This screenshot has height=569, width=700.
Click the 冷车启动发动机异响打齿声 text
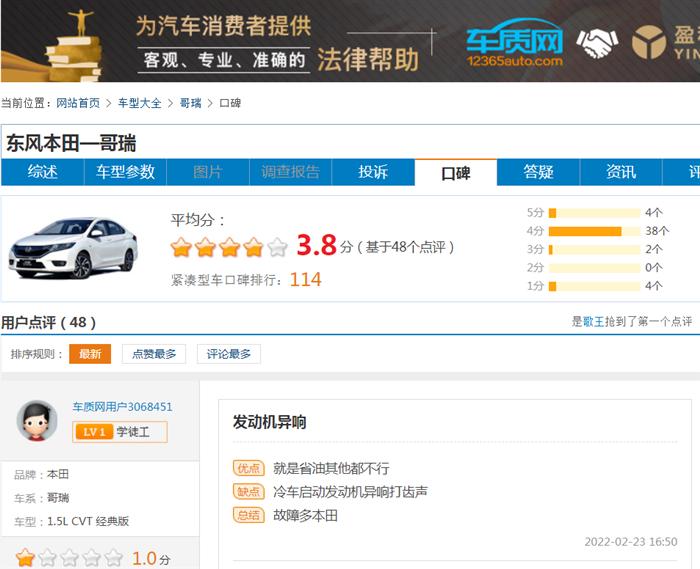(x=350, y=492)
